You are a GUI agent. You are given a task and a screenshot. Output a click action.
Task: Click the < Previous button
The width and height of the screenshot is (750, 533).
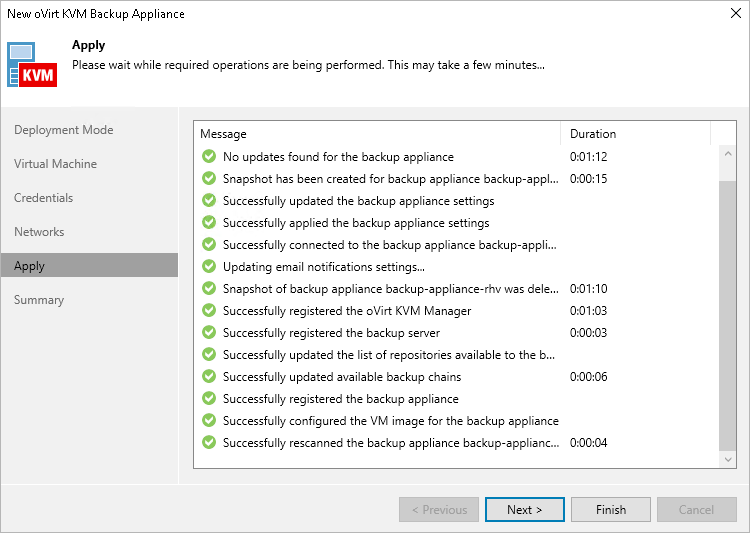point(439,510)
